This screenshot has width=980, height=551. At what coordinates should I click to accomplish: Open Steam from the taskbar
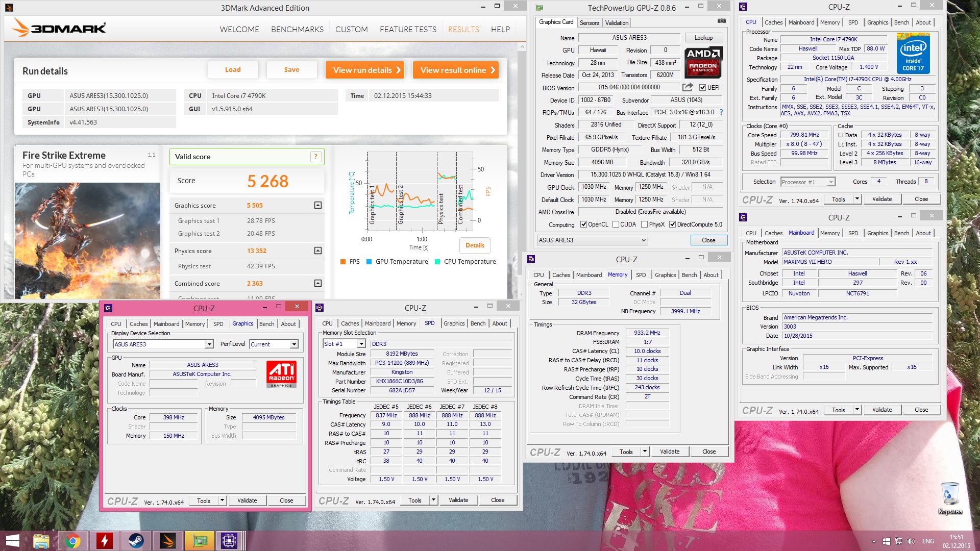tap(136, 541)
